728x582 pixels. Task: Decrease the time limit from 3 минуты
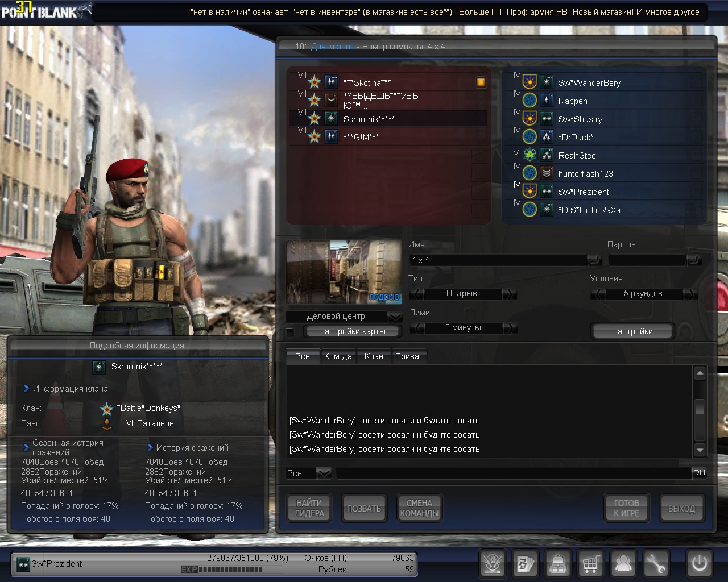click(x=416, y=328)
